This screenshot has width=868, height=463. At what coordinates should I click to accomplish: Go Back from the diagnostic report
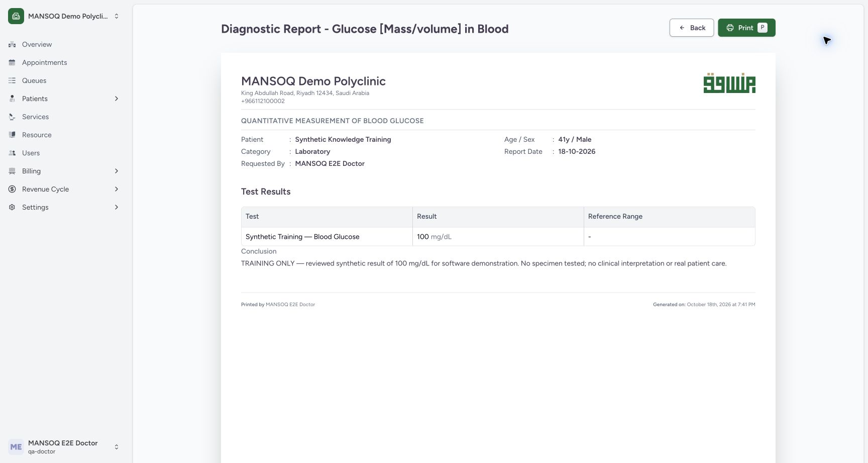coord(692,28)
